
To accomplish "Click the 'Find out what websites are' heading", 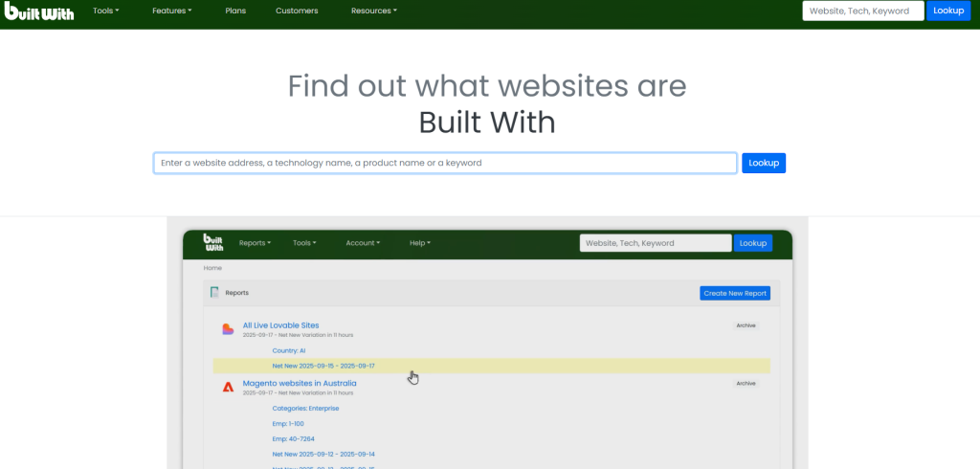I will [487, 86].
